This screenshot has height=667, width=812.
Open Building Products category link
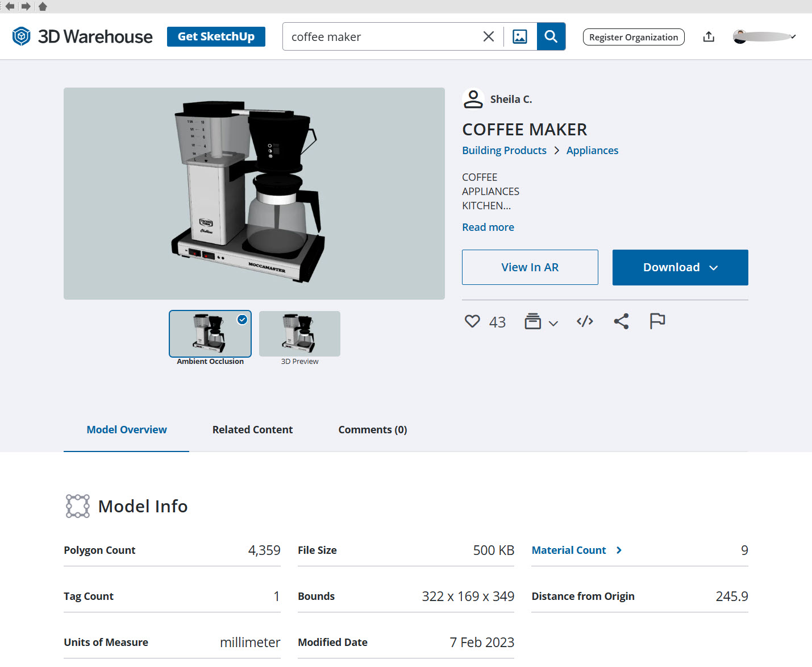click(504, 150)
